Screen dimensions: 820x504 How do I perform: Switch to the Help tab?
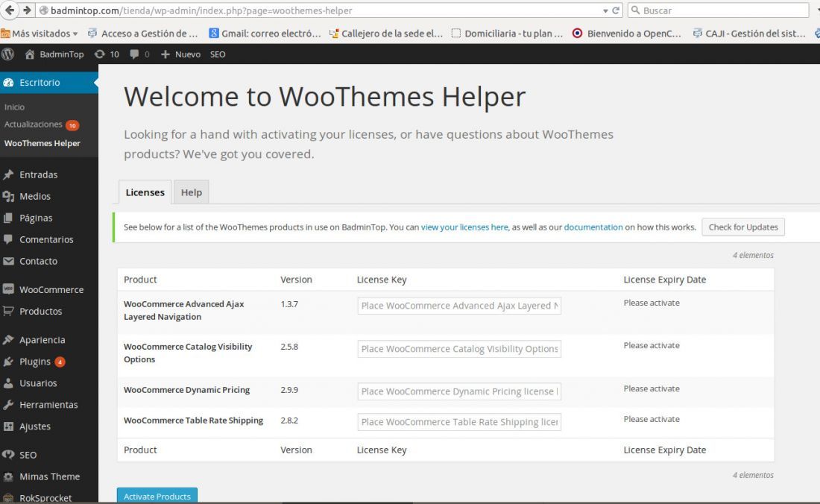pos(192,192)
